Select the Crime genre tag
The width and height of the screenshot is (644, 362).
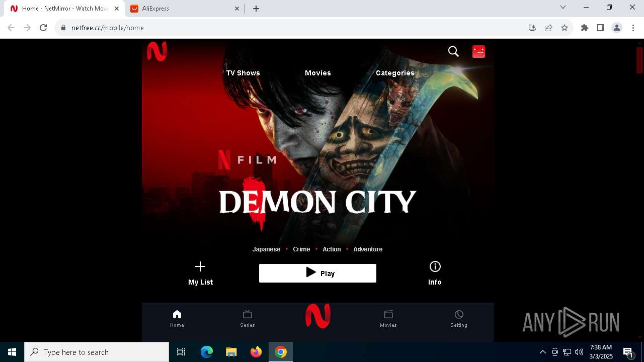[x=301, y=249]
